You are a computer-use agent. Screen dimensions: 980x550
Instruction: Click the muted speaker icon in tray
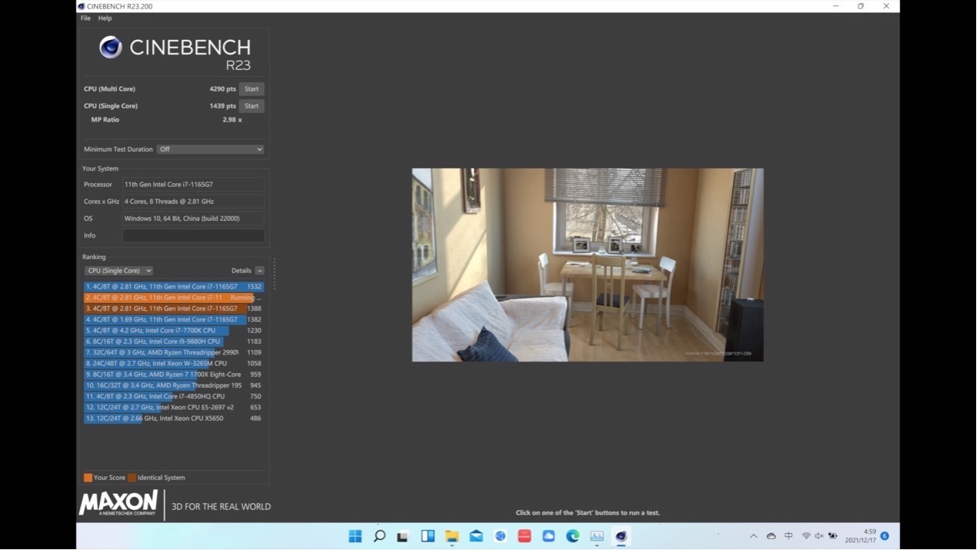[x=819, y=536]
